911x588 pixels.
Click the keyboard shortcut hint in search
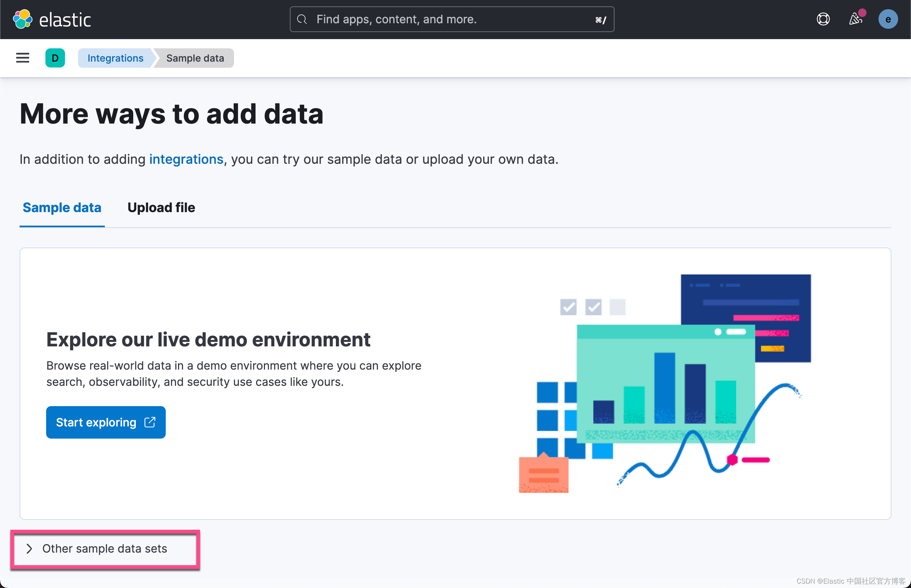[x=600, y=20]
